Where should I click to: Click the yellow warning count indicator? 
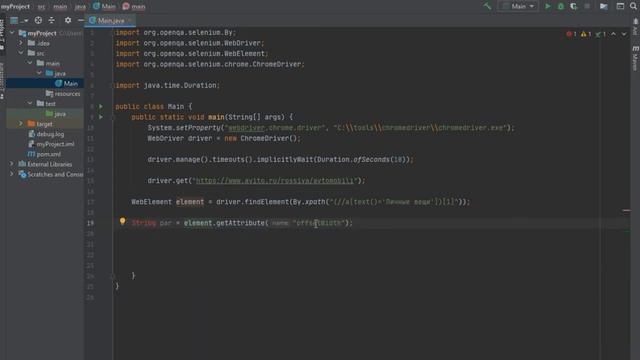pos(586,34)
